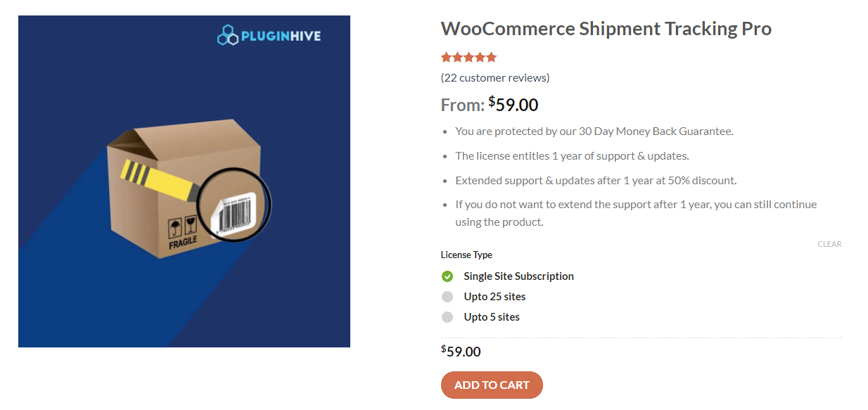
Task: Click the cardboard box product image
Action: tap(184, 190)
